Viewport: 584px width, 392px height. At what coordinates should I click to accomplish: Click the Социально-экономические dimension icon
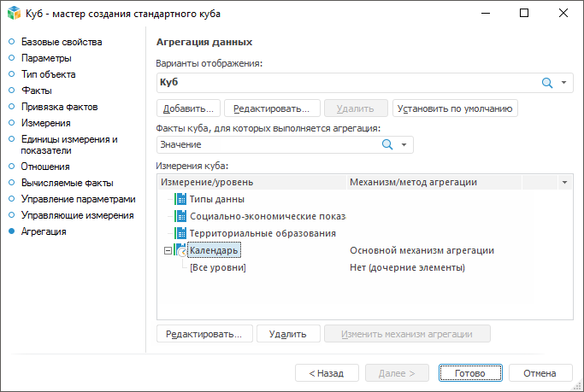[x=180, y=216]
